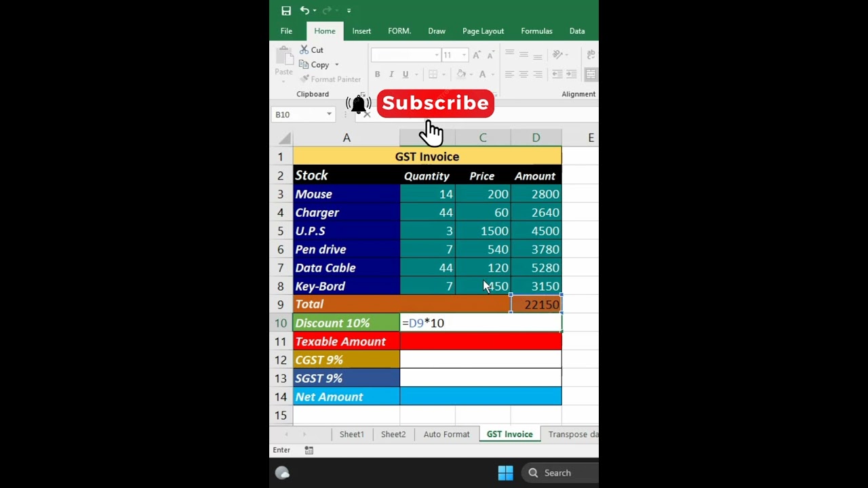
Task: Click the Net Amount label cell
Action: click(x=347, y=397)
